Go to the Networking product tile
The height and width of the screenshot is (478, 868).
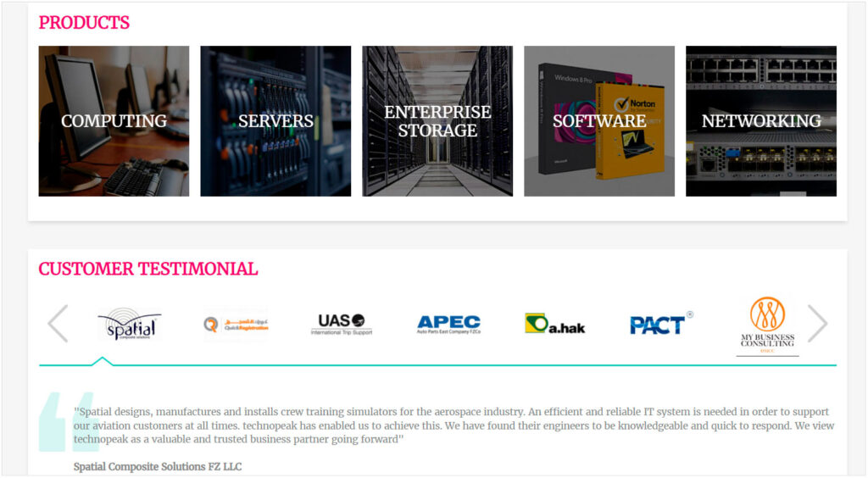tap(761, 121)
